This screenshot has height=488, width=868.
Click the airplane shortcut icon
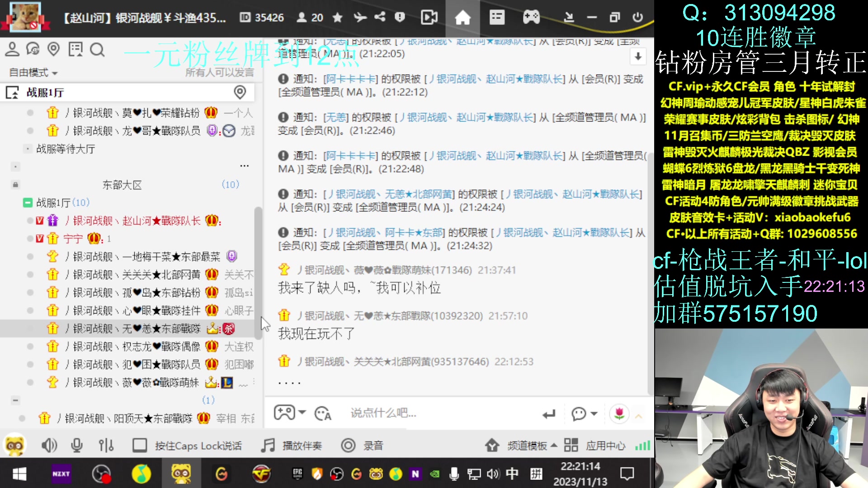pyautogui.click(x=360, y=18)
